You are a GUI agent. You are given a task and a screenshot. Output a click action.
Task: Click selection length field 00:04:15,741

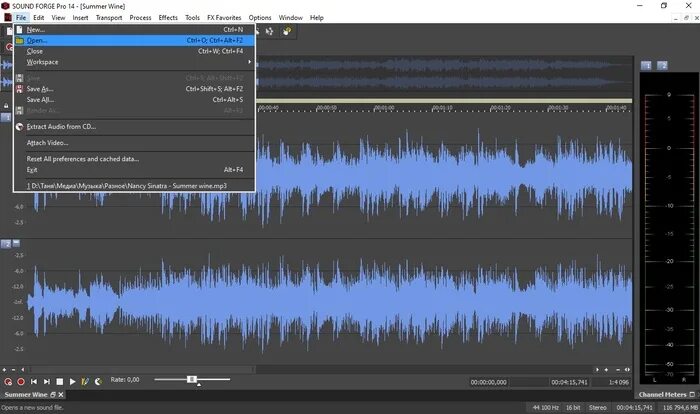click(569, 382)
